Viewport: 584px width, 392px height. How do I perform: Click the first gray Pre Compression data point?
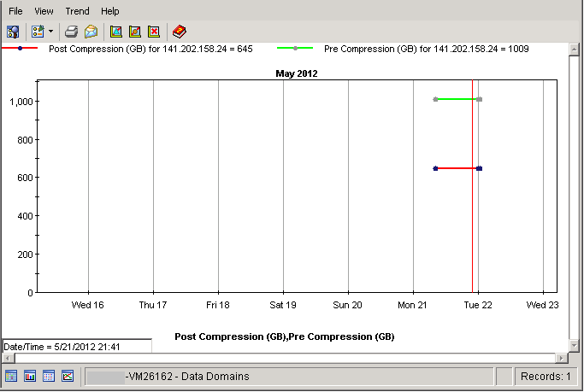[435, 99]
